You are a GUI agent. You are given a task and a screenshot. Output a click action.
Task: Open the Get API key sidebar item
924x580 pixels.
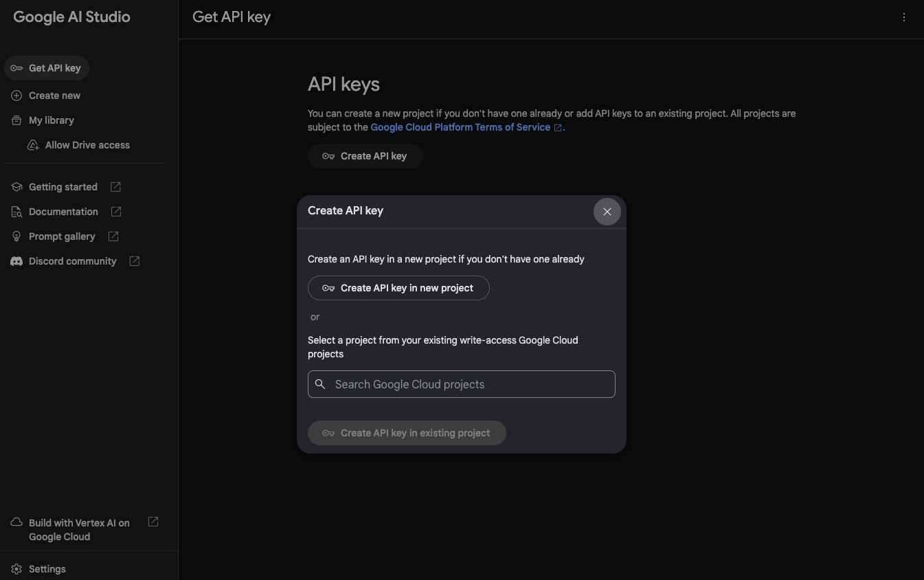point(47,68)
